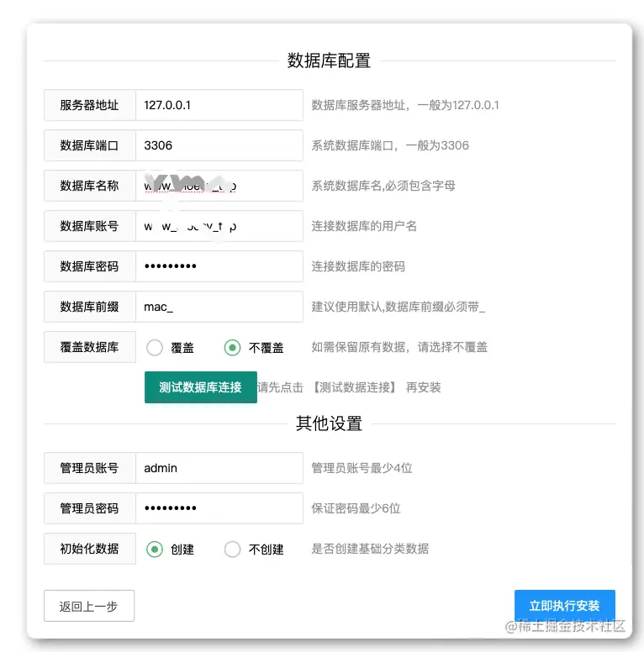
Task: Select the 覆盖 radio option
Action: 155,347
